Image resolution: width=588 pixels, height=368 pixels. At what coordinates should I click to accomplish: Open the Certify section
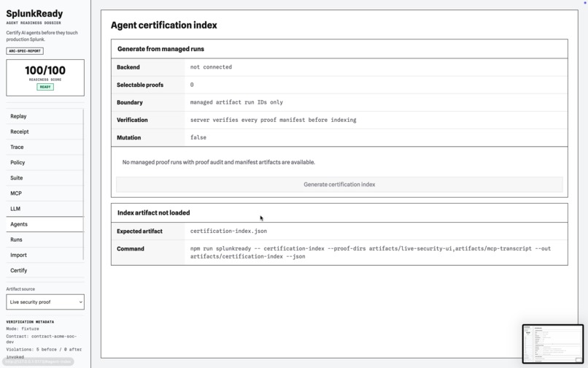pyautogui.click(x=45, y=270)
